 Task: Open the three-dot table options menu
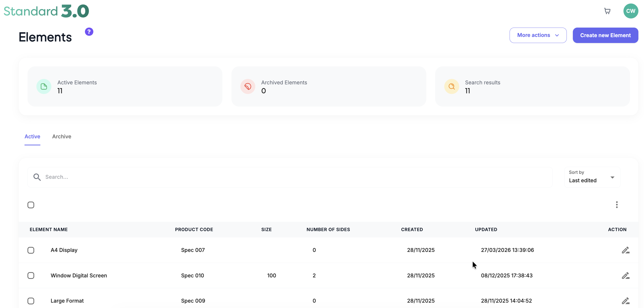(x=617, y=205)
